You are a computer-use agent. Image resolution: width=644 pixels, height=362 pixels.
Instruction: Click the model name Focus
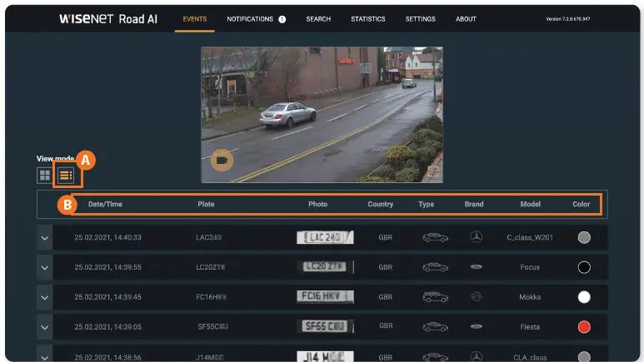[x=530, y=267]
